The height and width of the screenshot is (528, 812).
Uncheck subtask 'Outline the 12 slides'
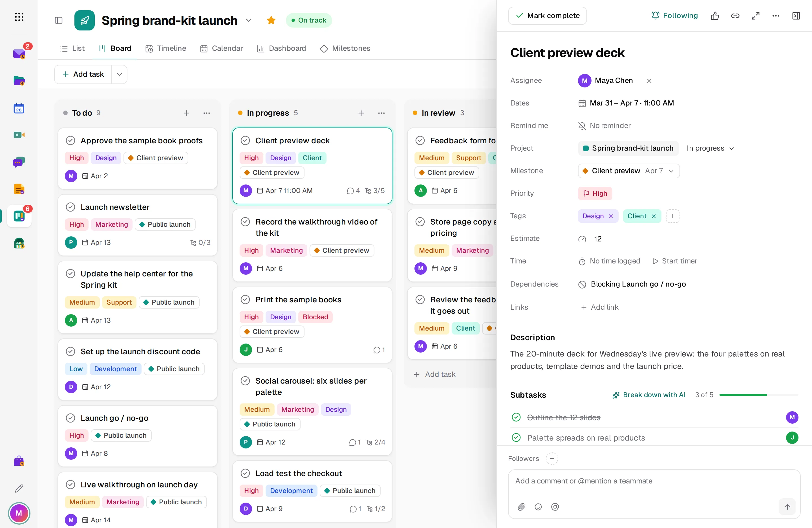[516, 417]
